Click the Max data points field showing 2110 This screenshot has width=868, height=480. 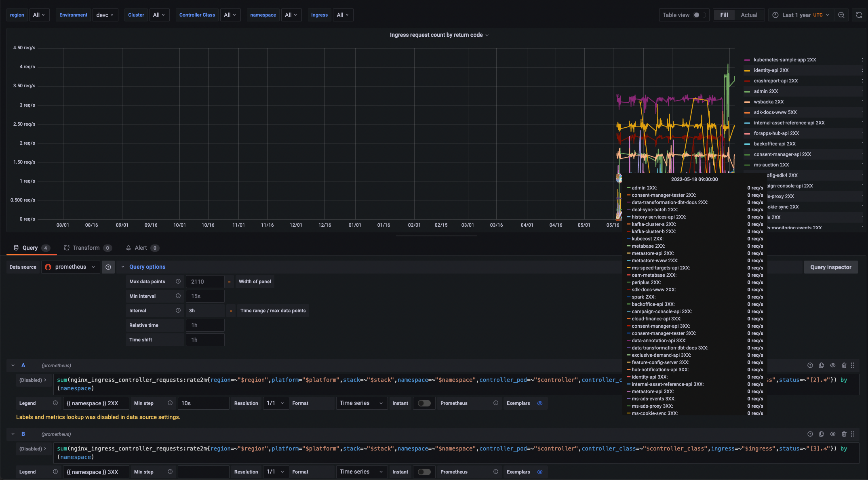coord(205,282)
